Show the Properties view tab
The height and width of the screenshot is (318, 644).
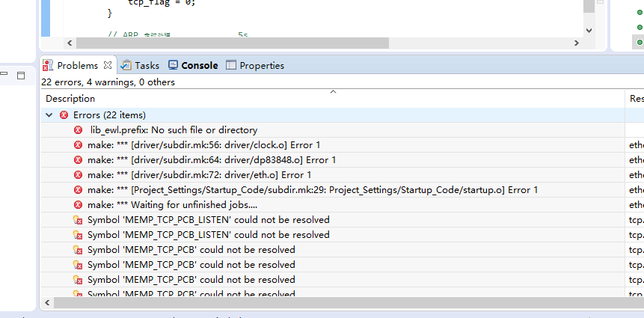point(254,66)
